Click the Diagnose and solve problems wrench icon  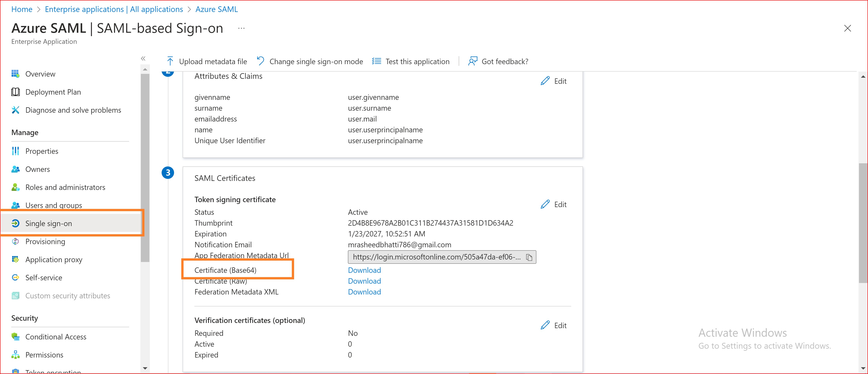click(x=16, y=110)
